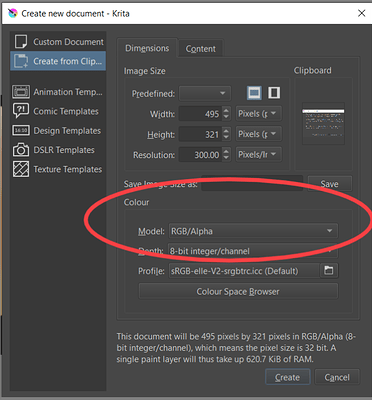The height and width of the screenshot is (400, 372).
Task: Click the Cancel button
Action: [x=337, y=377]
